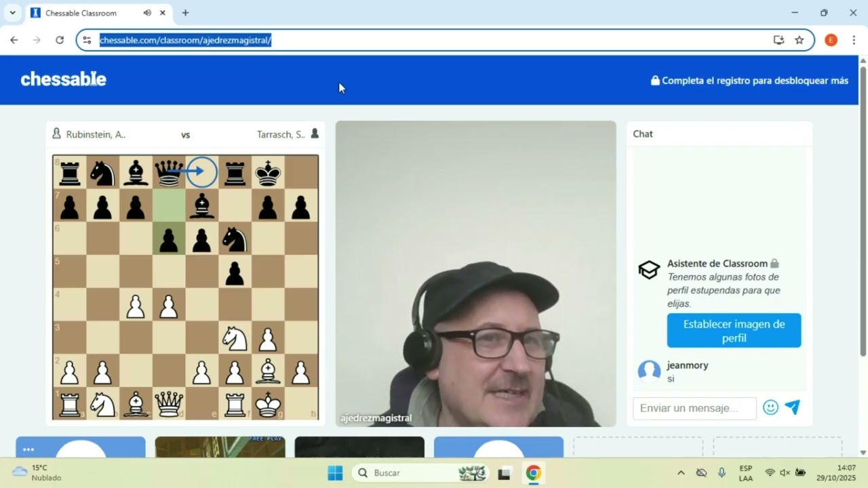Screen dimensions: 868x488
Task: Open the emoji picker in chat
Action: click(770, 407)
